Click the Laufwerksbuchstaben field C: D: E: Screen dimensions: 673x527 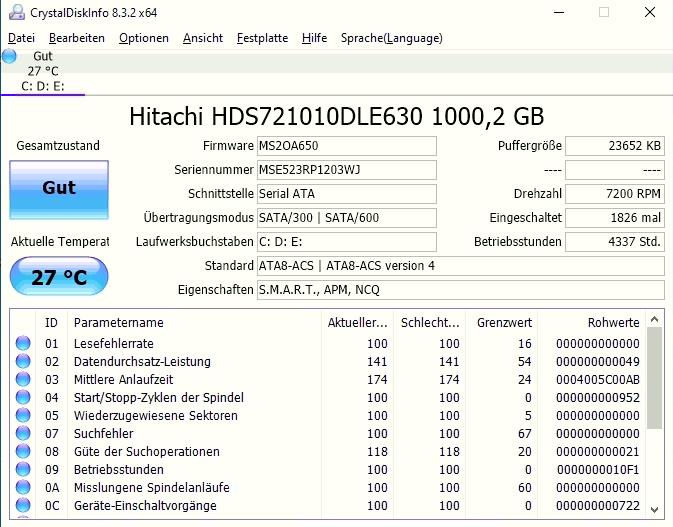[347, 242]
